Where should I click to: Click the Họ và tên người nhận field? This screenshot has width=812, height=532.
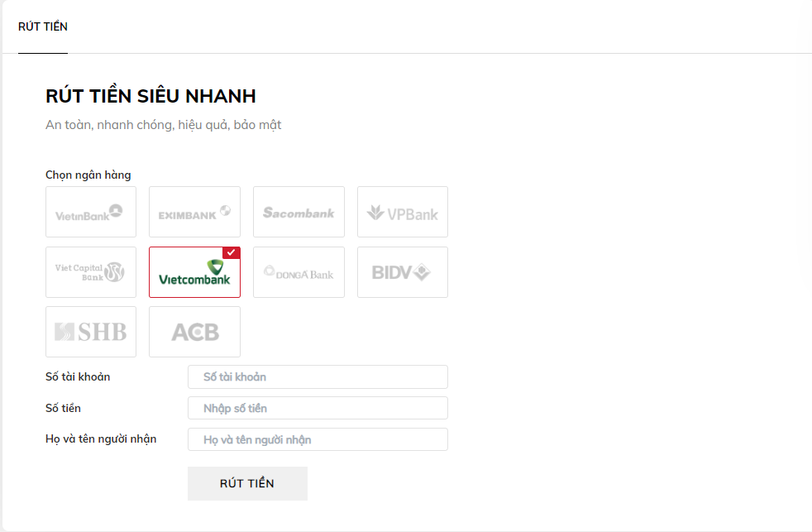(x=318, y=439)
